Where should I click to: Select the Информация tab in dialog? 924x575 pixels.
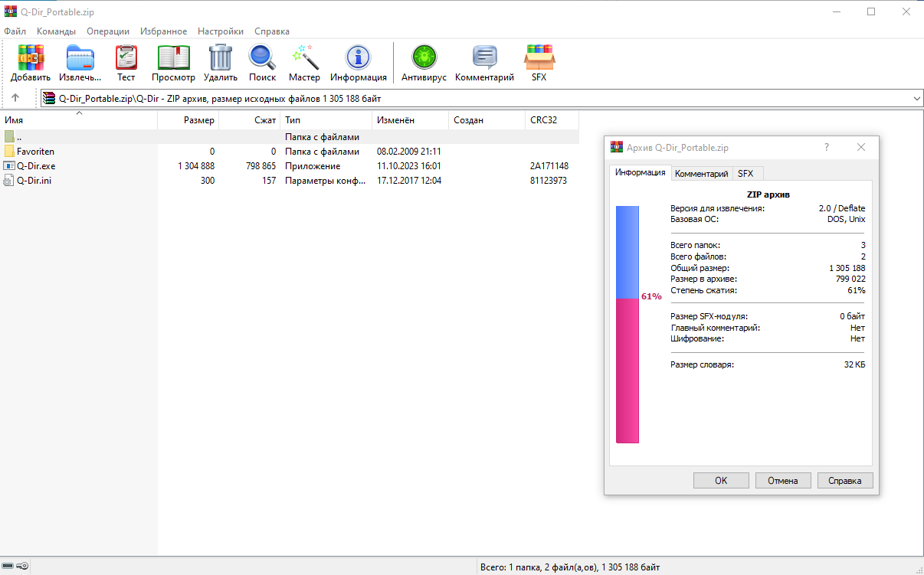click(x=641, y=172)
